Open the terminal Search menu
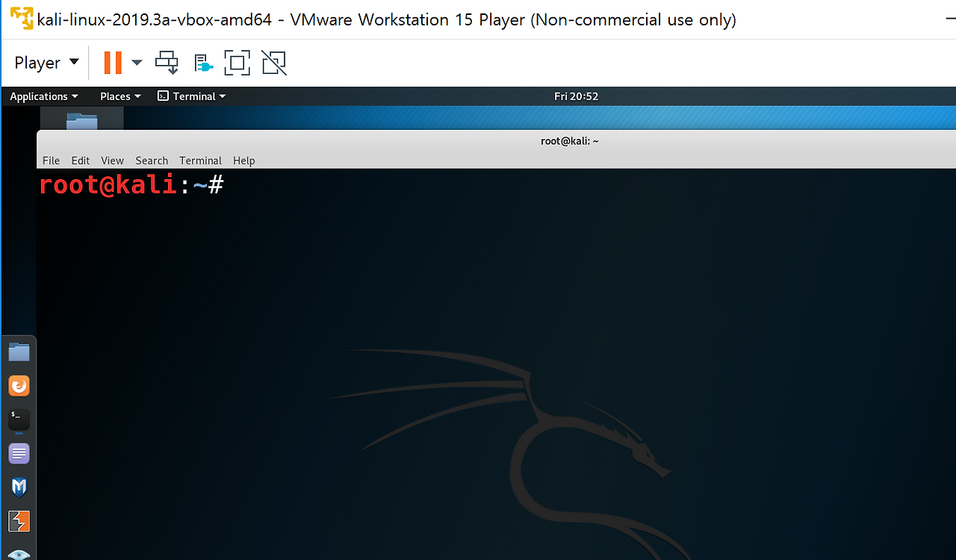This screenshot has width=956, height=560. click(x=152, y=161)
